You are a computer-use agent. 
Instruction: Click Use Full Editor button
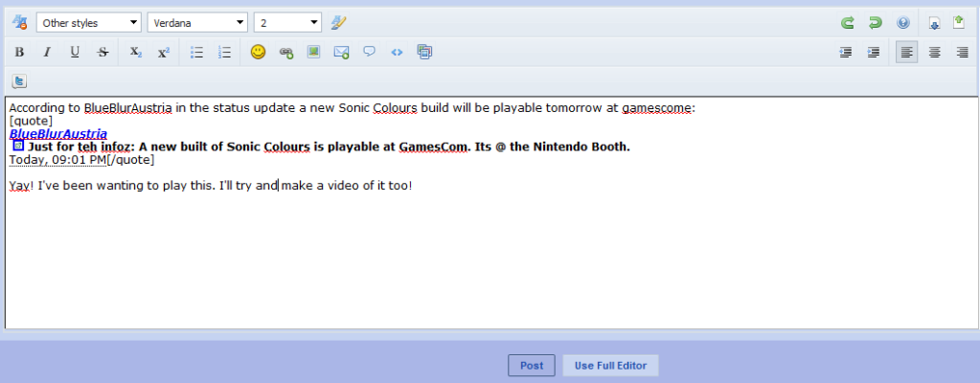coord(610,366)
